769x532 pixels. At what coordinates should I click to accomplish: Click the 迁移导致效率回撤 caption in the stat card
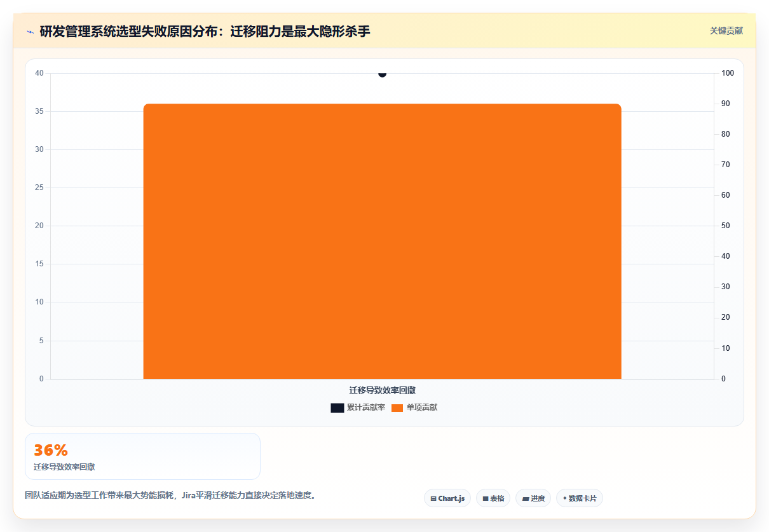[64, 467]
